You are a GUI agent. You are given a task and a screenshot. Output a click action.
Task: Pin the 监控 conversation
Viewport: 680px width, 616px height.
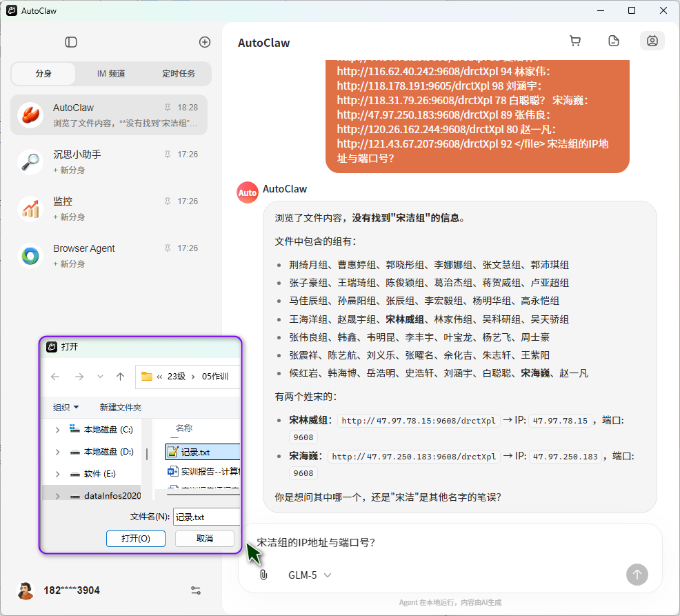(x=168, y=201)
